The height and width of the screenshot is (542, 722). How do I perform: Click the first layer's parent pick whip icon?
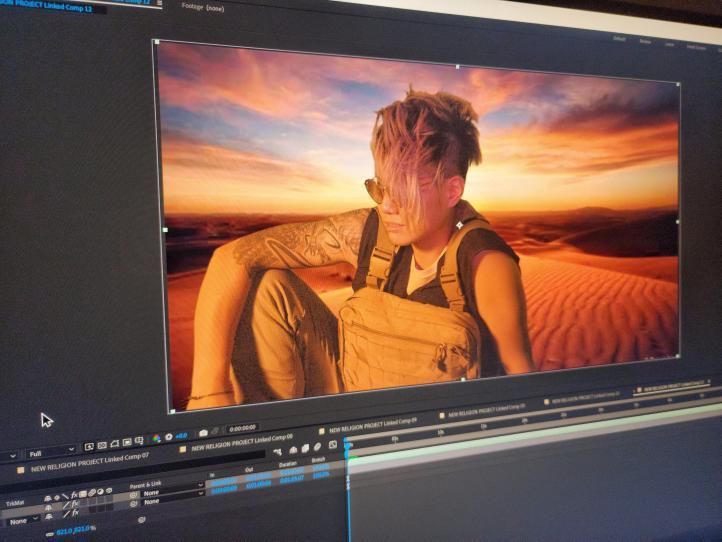(134, 494)
